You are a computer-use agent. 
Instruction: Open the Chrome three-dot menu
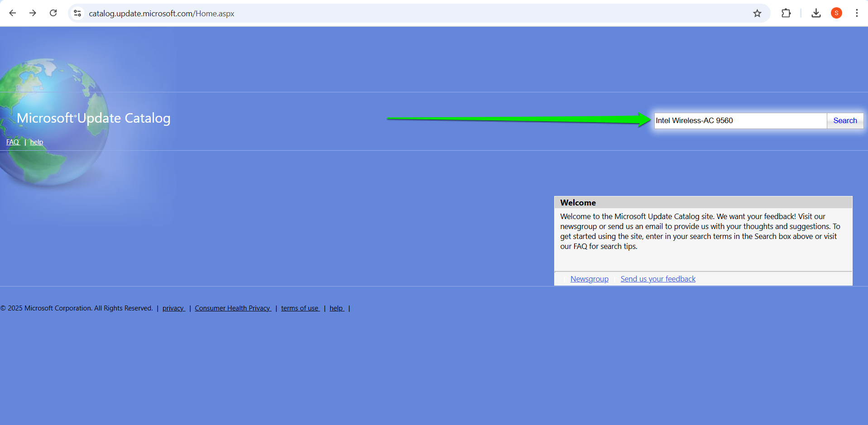click(857, 13)
